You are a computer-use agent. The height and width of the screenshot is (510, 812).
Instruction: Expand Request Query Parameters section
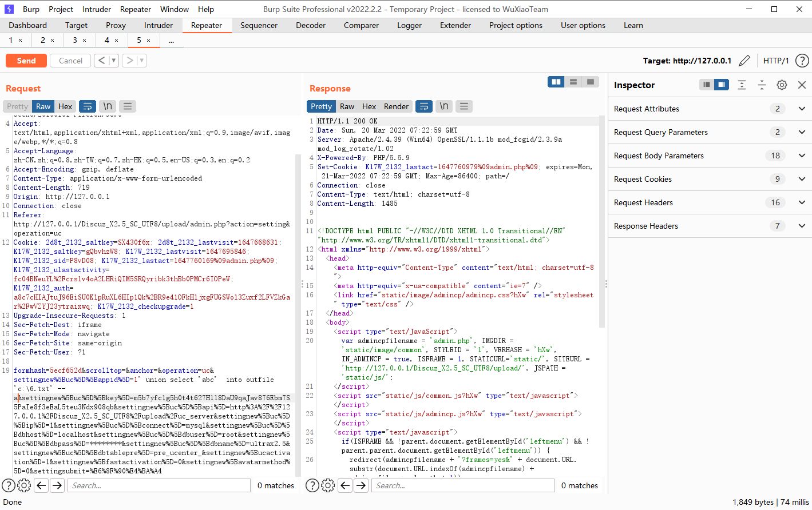(x=802, y=132)
